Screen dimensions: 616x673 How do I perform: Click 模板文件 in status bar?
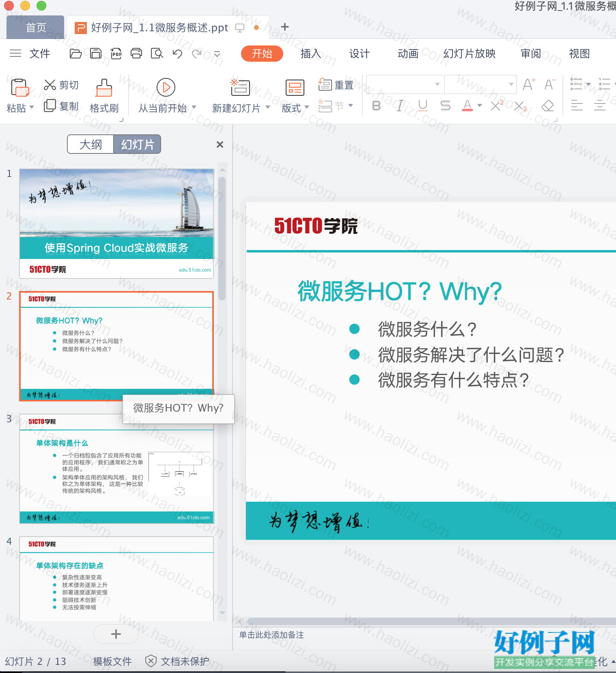click(112, 662)
